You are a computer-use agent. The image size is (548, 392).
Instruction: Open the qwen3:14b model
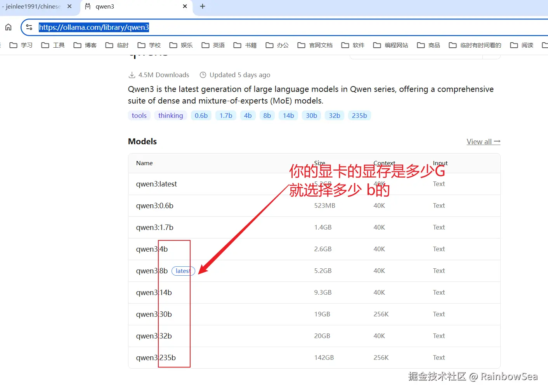tap(154, 292)
